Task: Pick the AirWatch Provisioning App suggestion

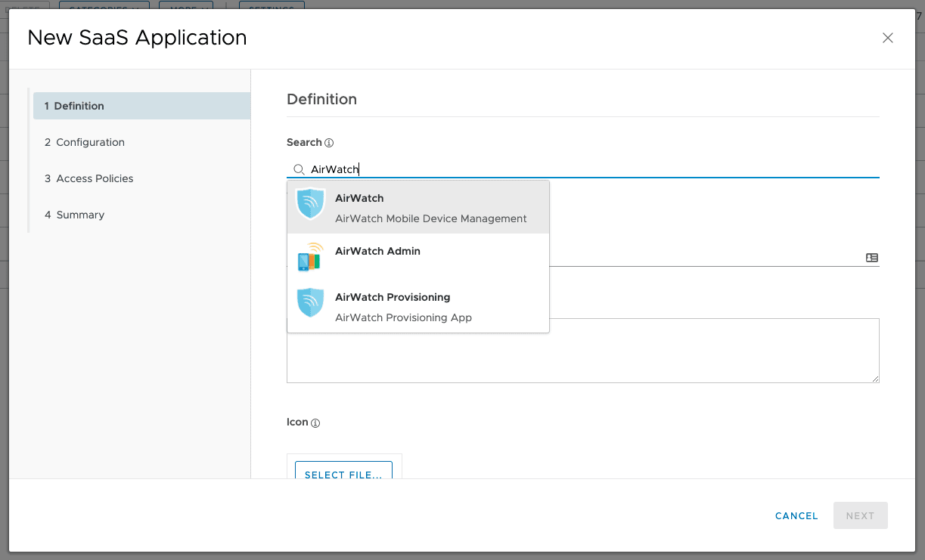Action: tap(418, 306)
